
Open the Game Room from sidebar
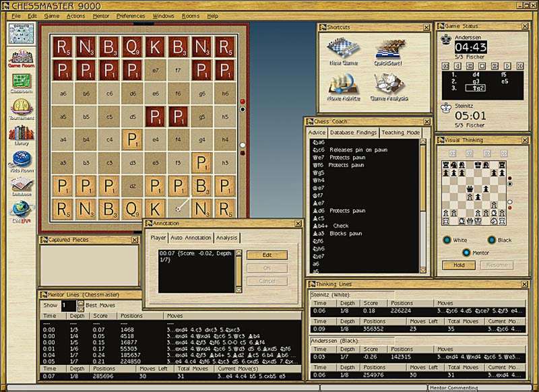pyautogui.click(x=22, y=59)
